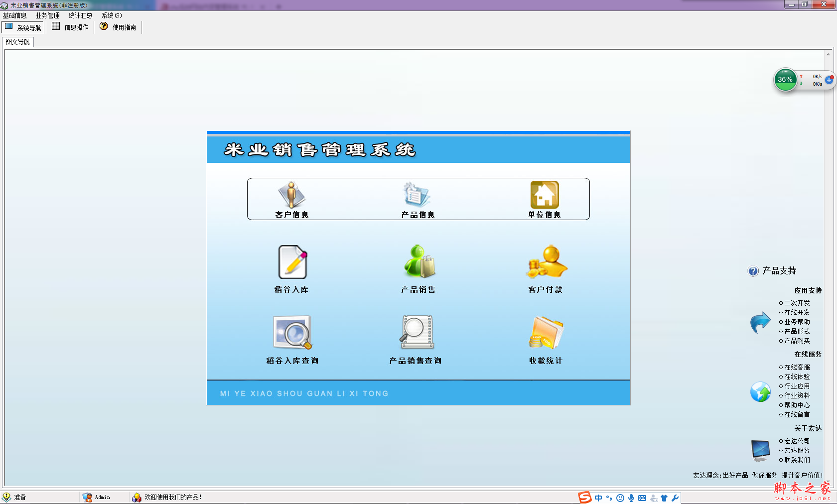The image size is (837, 504).
Task: Open 单位信息 house icon
Action: point(545,195)
